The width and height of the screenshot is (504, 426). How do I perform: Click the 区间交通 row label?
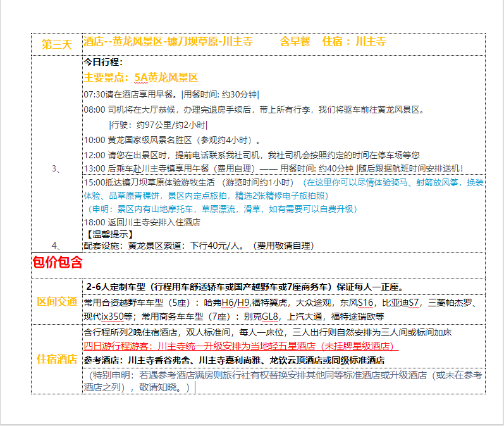57,301
